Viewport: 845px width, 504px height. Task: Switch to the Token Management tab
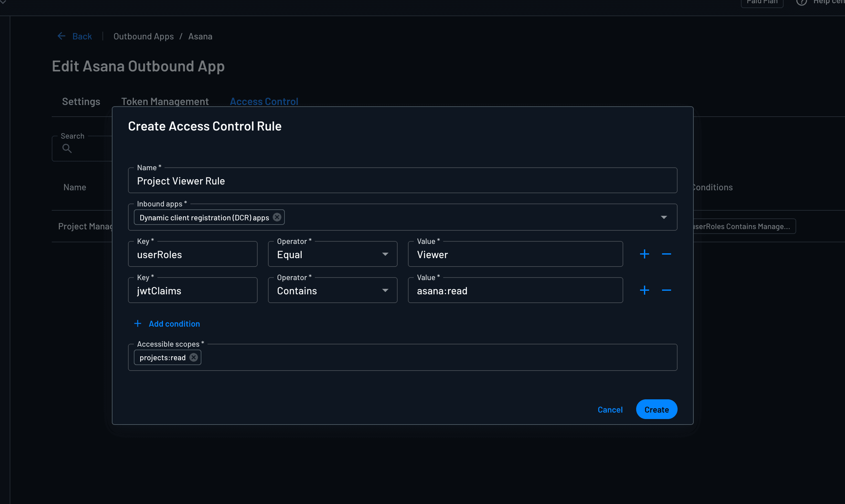click(x=165, y=101)
